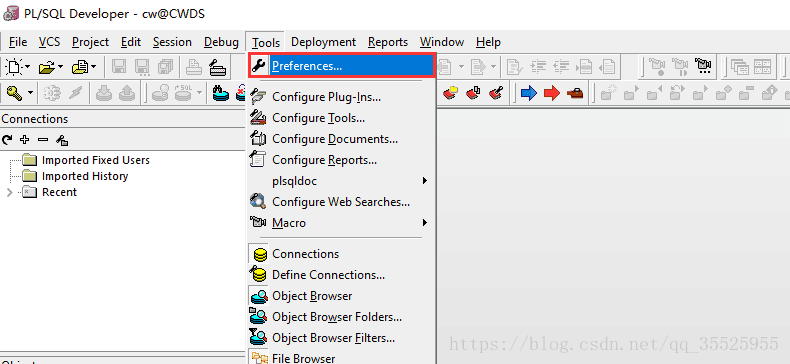Open Print Setup printer-with-wrench icon
790x364 pixels.
[x=217, y=67]
